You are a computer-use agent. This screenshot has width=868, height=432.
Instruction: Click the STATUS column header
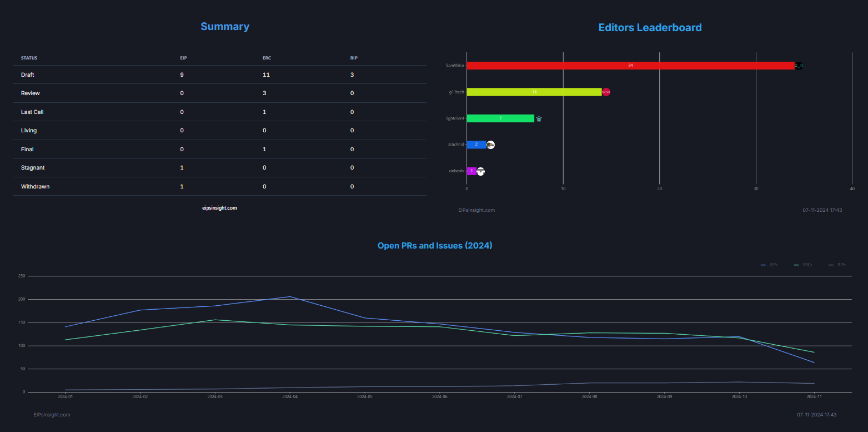(x=29, y=58)
